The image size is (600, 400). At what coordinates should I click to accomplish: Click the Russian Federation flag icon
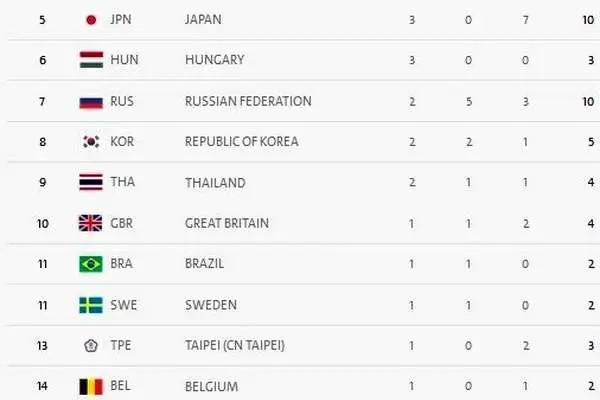pyautogui.click(x=91, y=102)
